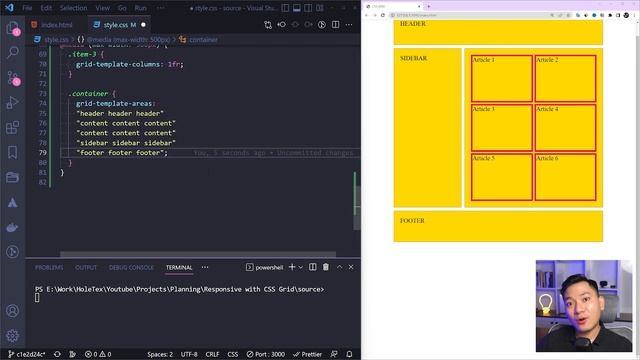Switch to the OUTPUT panel tab
The width and height of the screenshot is (640, 360).
click(x=86, y=267)
